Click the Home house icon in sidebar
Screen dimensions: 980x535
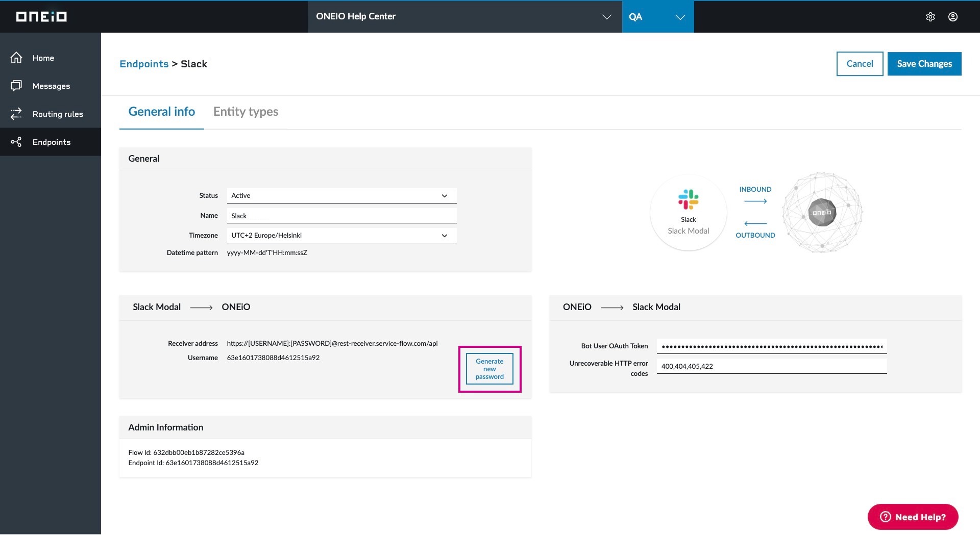coord(16,58)
